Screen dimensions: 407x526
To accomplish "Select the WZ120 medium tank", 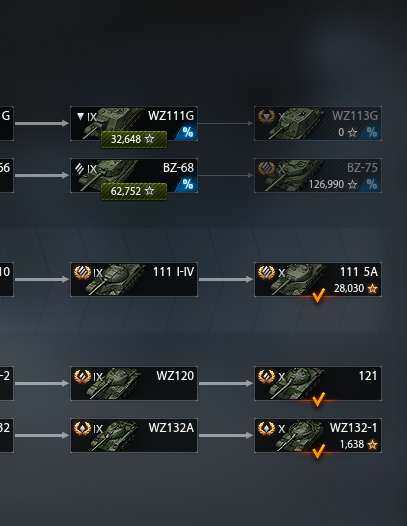I will click(x=134, y=383).
